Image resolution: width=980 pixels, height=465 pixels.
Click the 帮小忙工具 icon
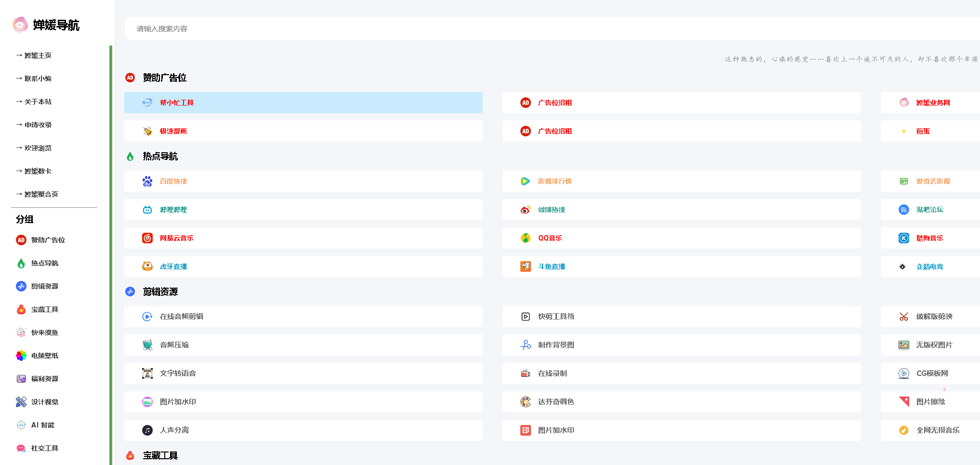coord(147,103)
